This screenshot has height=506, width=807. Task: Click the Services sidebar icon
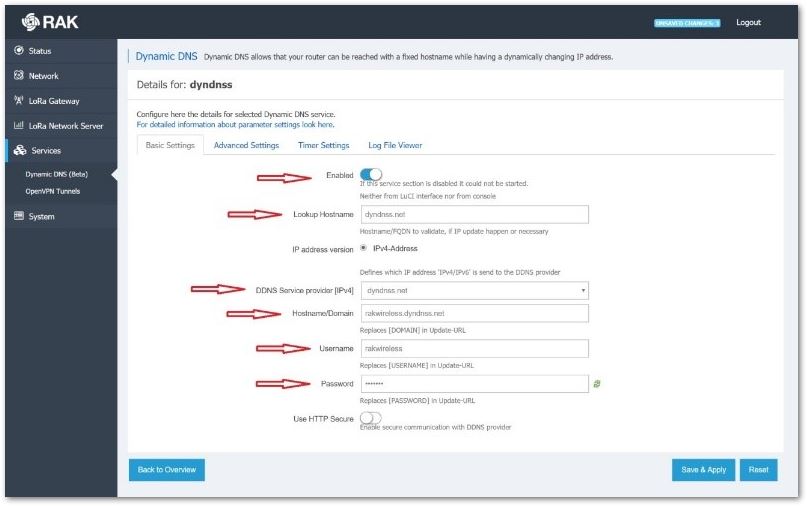[20, 151]
